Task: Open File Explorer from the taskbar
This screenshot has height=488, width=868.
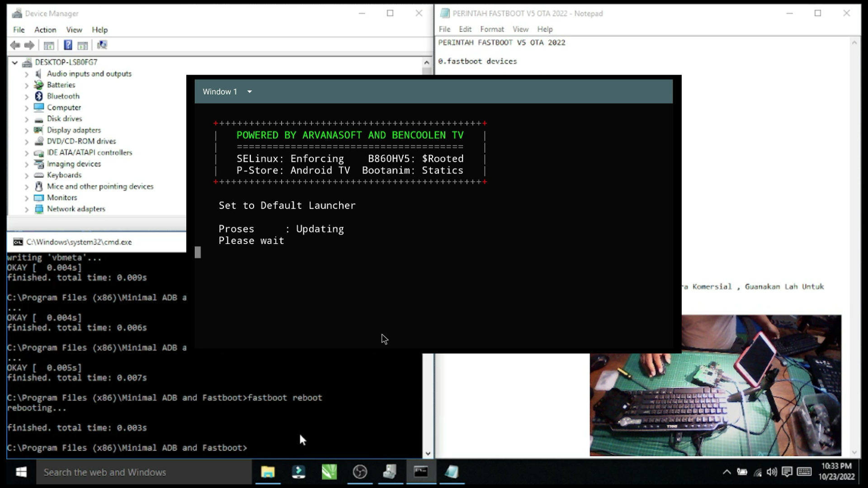Action: tap(268, 472)
